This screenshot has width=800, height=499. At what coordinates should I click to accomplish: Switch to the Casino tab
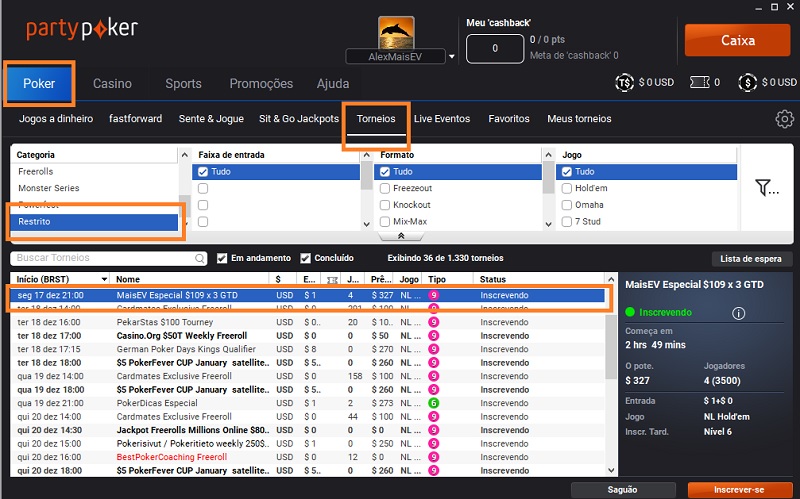[x=112, y=84]
